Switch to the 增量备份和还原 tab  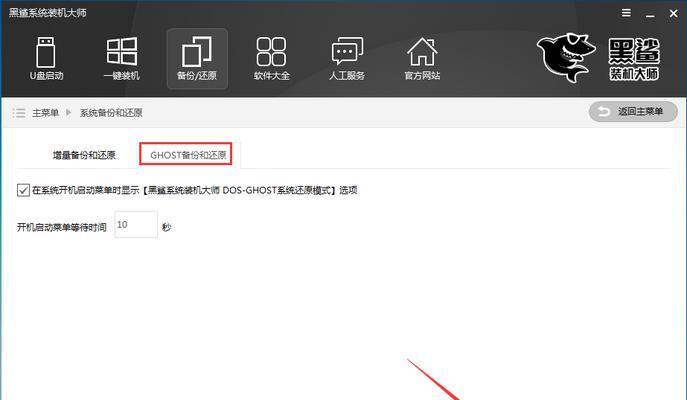click(x=84, y=155)
